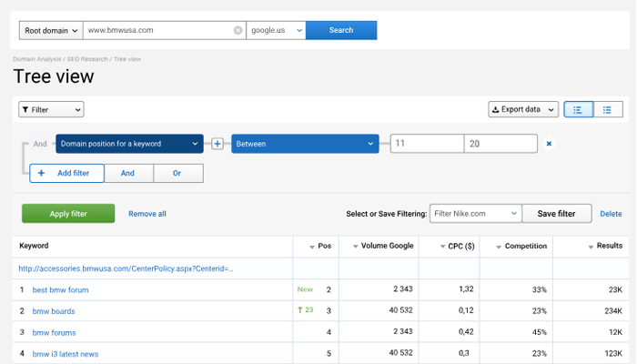Click the 33% competition value
This screenshot has width=637, height=364.
tap(539, 290)
